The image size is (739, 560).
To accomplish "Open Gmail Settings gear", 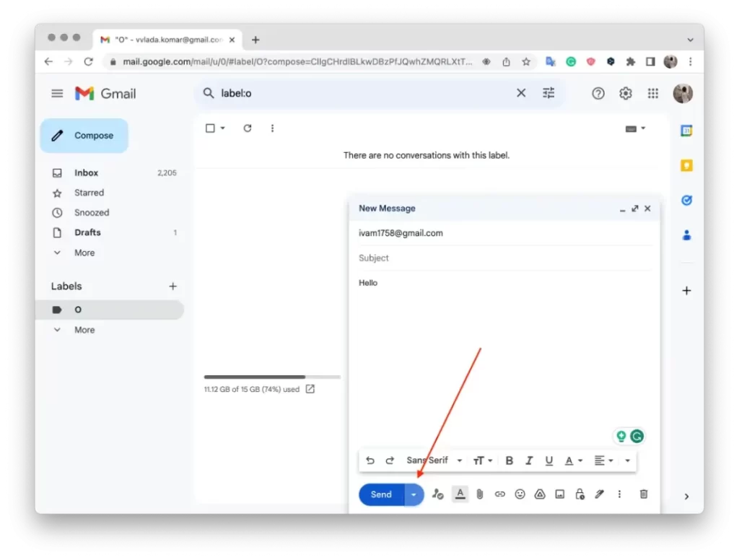I will click(x=626, y=93).
